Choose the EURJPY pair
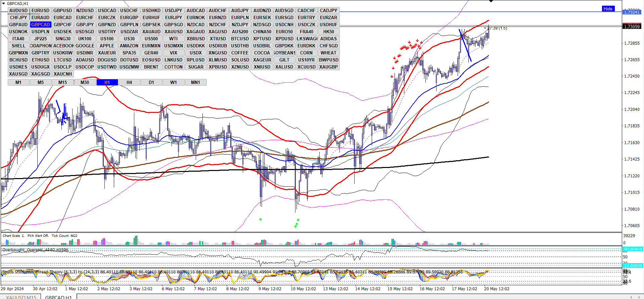644x299 pixels. tap(174, 17)
